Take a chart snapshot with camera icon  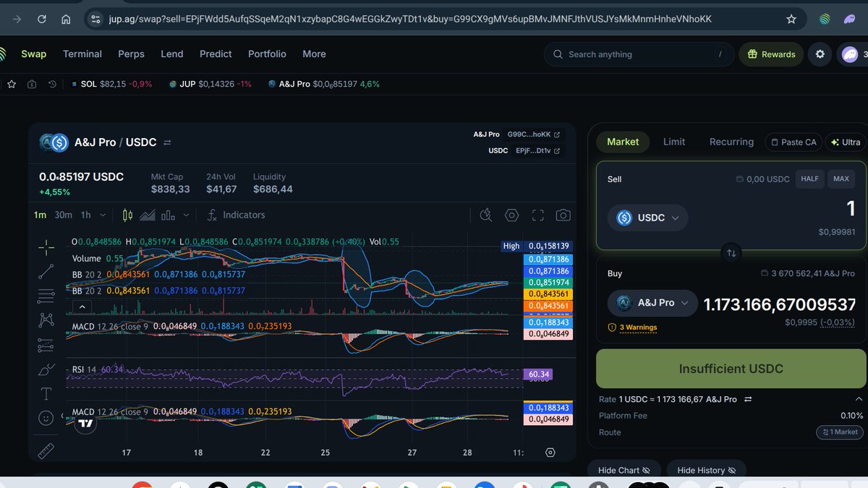pos(563,215)
